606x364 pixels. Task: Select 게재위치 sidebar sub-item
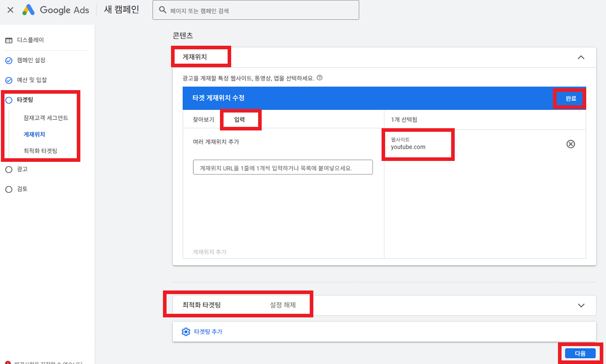35,134
